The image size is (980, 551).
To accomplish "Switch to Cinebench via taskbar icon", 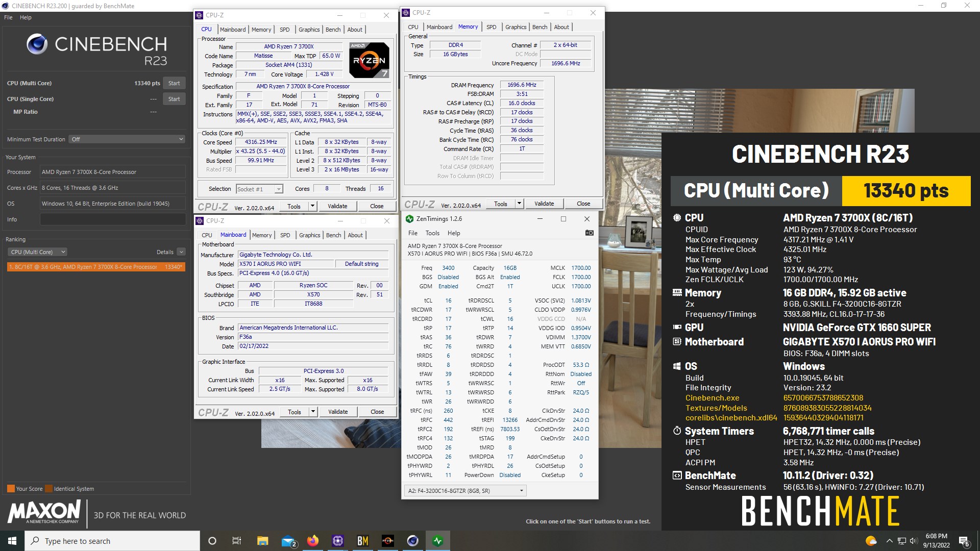I will pos(413,541).
